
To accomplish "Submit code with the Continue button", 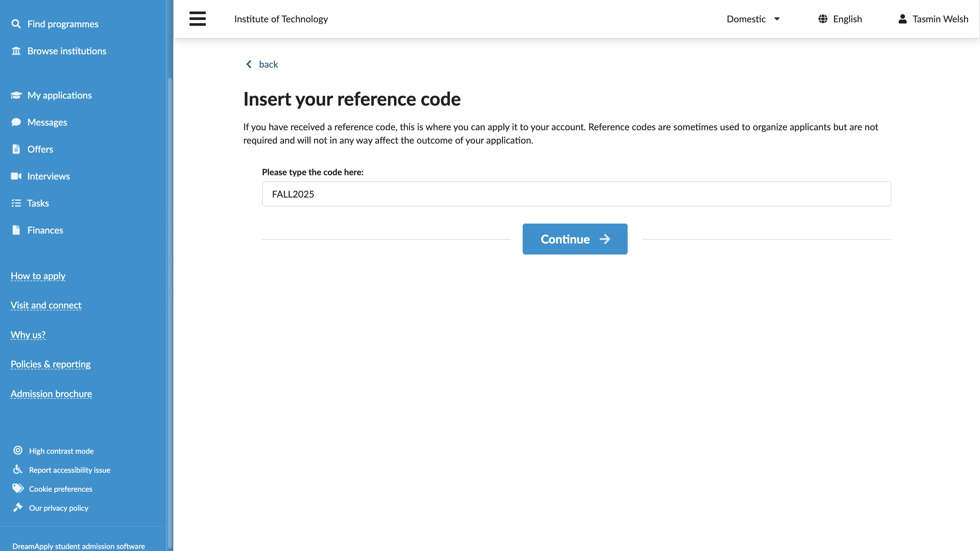I will 575,239.
